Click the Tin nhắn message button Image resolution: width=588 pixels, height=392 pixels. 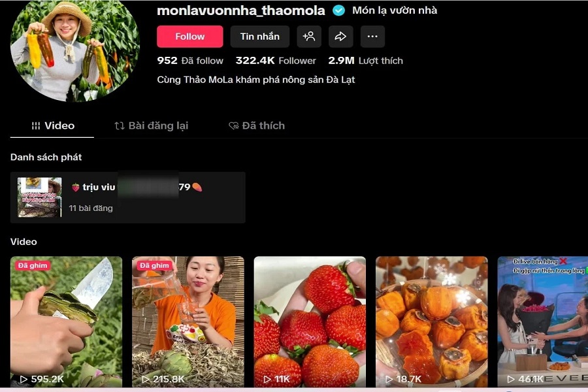point(260,37)
